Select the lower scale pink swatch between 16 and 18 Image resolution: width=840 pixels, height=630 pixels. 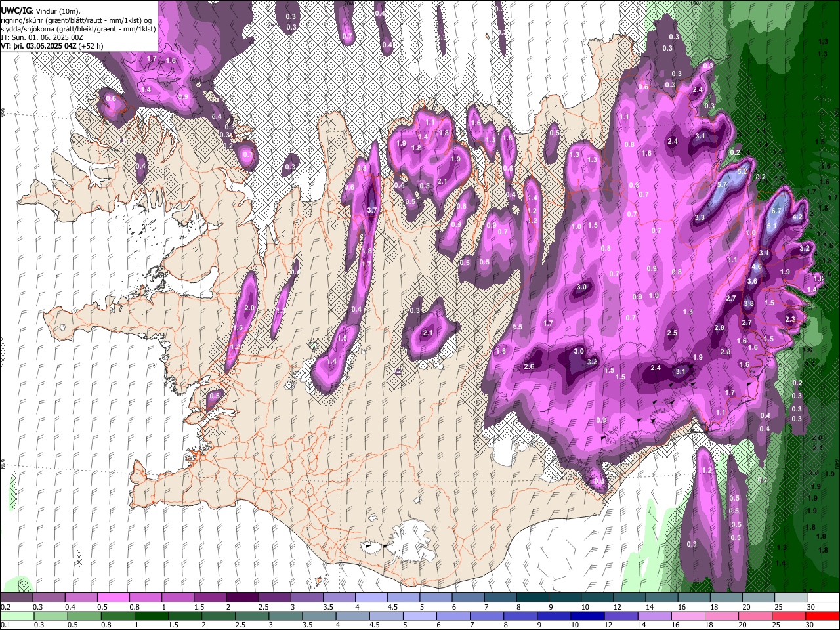click(x=689, y=616)
